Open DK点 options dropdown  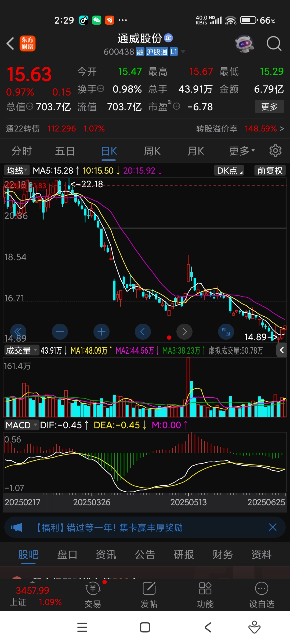click(x=229, y=170)
